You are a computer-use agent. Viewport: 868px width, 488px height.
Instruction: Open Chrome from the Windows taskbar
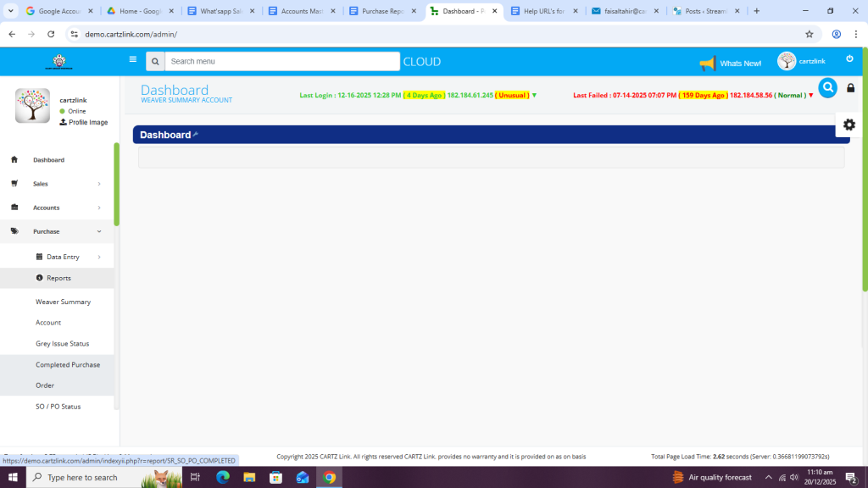[x=329, y=477]
